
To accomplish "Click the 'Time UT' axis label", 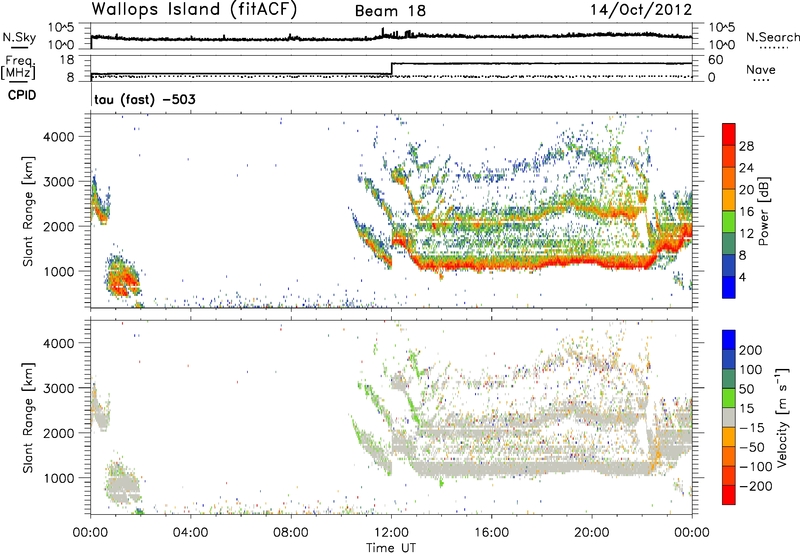I will click(391, 548).
